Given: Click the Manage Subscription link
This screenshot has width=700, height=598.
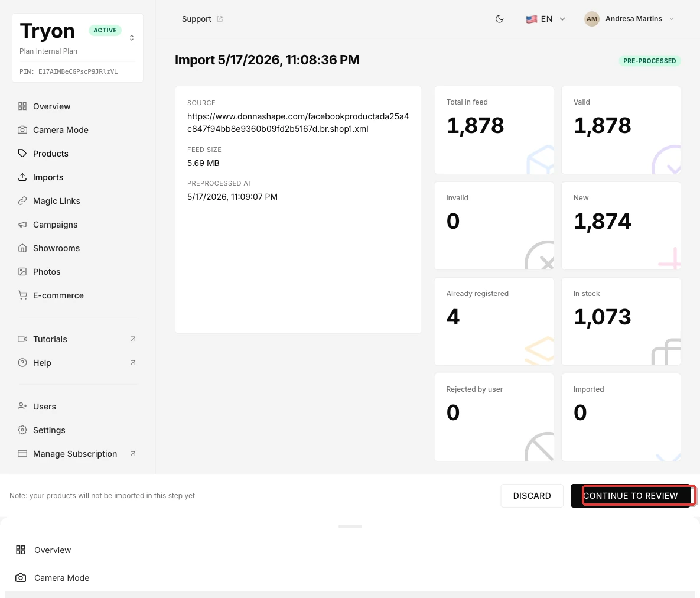Looking at the screenshot, I should tap(75, 454).
